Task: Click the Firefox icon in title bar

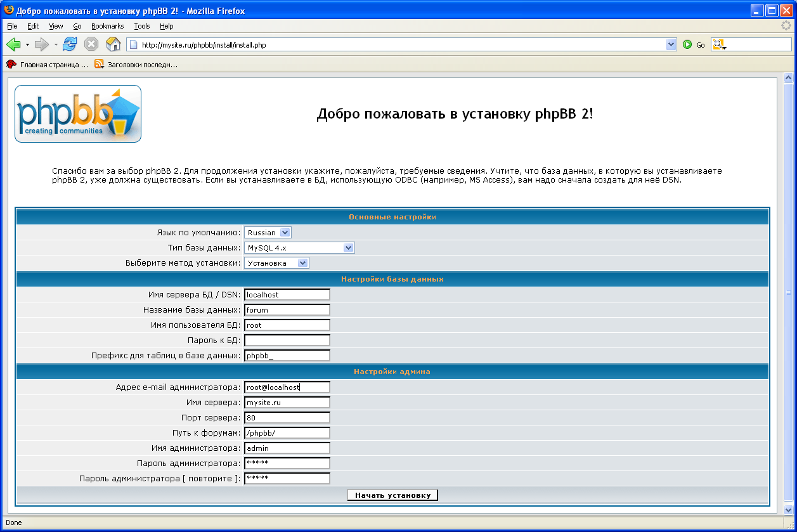Action: coord(9,10)
